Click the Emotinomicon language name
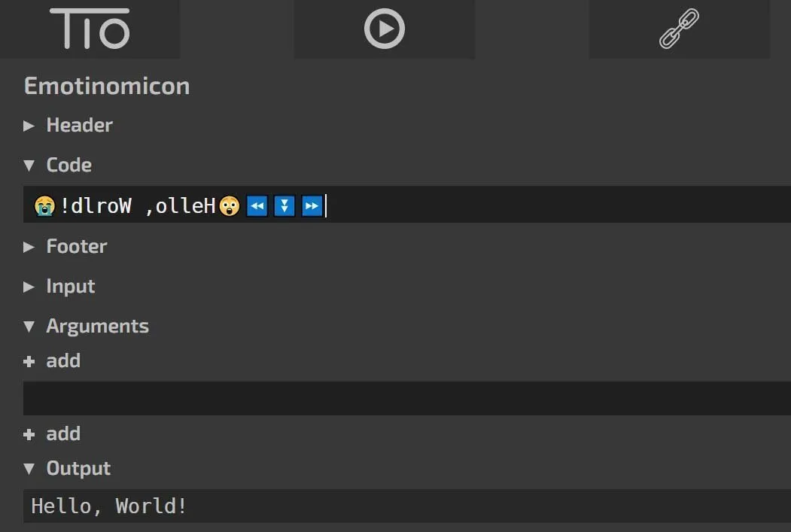This screenshot has height=532, width=791. pos(107,86)
